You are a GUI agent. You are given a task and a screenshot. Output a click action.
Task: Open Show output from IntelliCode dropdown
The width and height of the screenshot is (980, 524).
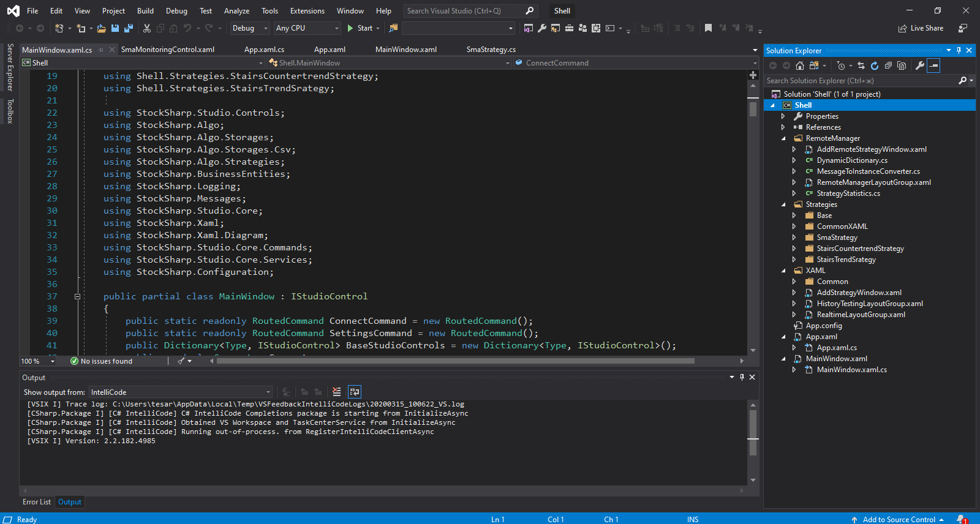(180, 392)
